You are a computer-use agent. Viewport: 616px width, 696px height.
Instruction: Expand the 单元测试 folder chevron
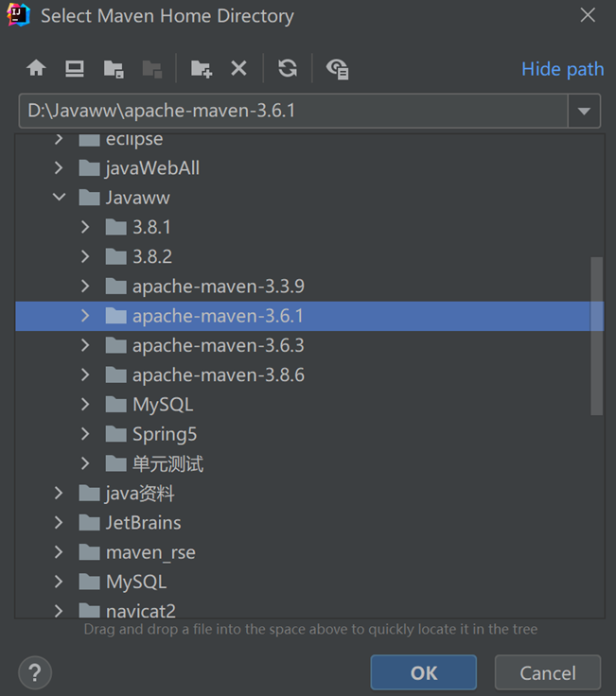(85, 463)
